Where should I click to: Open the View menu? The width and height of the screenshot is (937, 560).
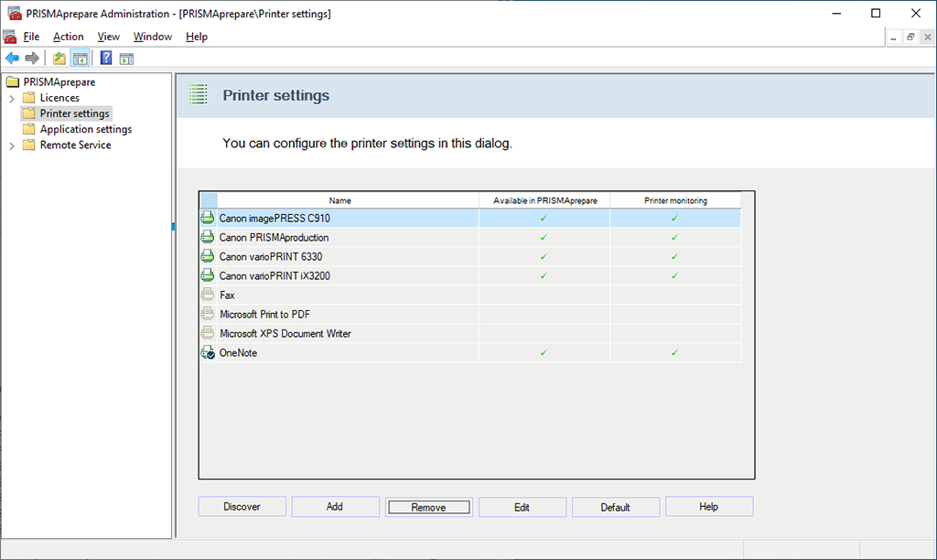[109, 37]
